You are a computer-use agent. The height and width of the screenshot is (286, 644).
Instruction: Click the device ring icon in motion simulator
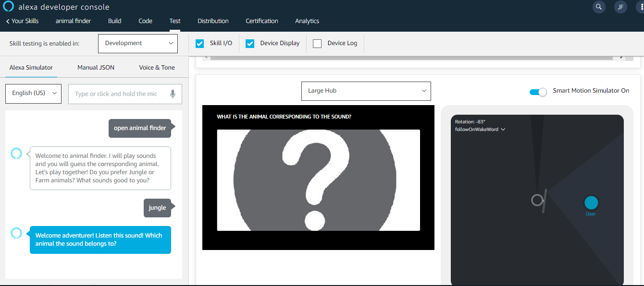[537, 200]
